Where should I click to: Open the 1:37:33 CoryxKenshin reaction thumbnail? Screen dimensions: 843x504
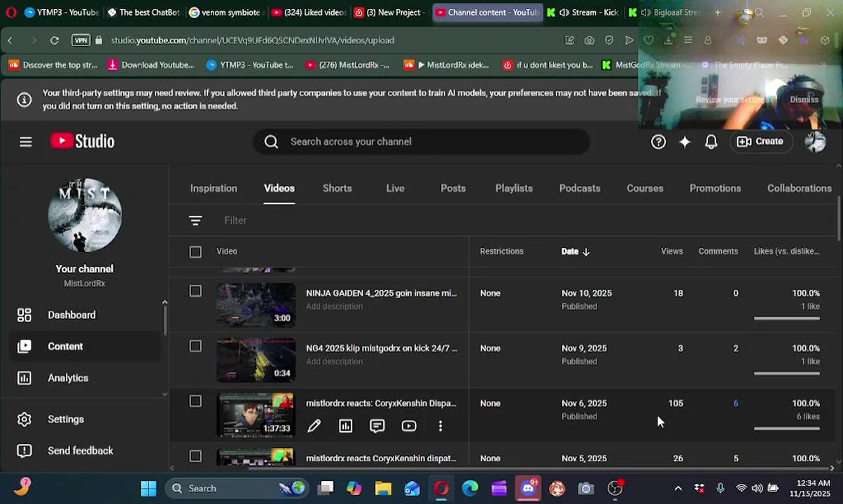tap(256, 415)
